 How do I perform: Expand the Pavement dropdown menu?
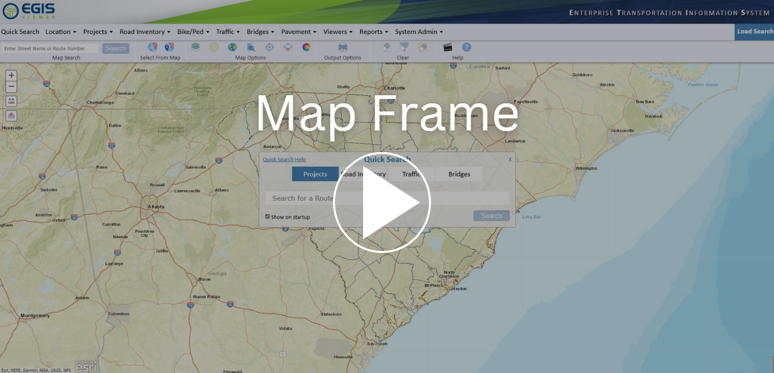299,32
